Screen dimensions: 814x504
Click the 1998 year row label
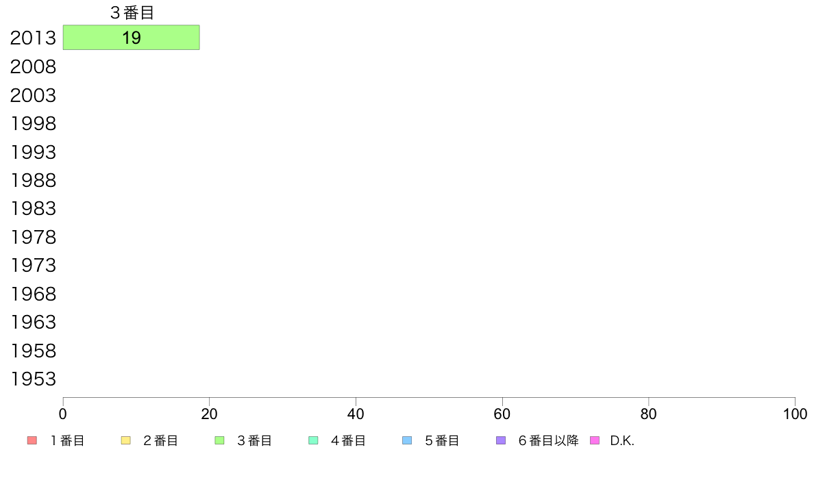click(33, 124)
